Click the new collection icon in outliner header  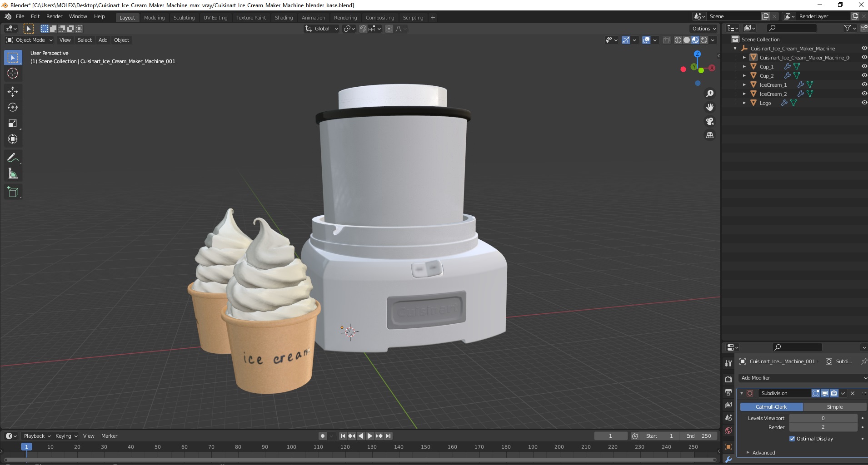(864, 28)
